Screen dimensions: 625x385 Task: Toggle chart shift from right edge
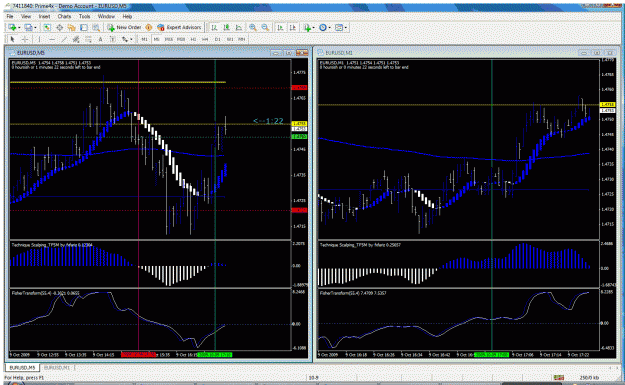tap(293, 27)
